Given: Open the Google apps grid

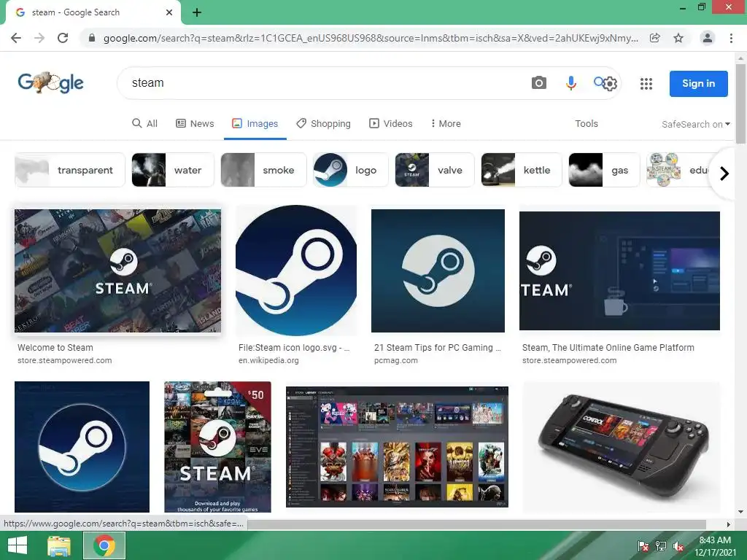Looking at the screenshot, I should (646, 84).
